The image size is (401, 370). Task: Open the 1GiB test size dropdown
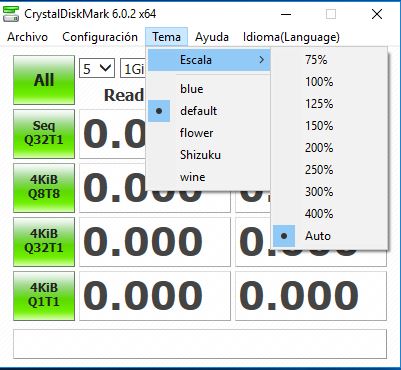tap(133, 68)
